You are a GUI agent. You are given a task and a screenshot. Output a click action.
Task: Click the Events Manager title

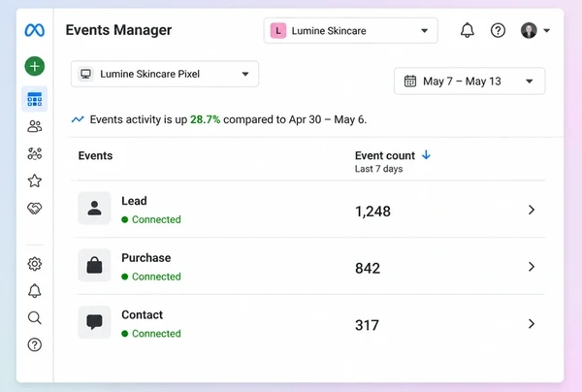point(118,30)
